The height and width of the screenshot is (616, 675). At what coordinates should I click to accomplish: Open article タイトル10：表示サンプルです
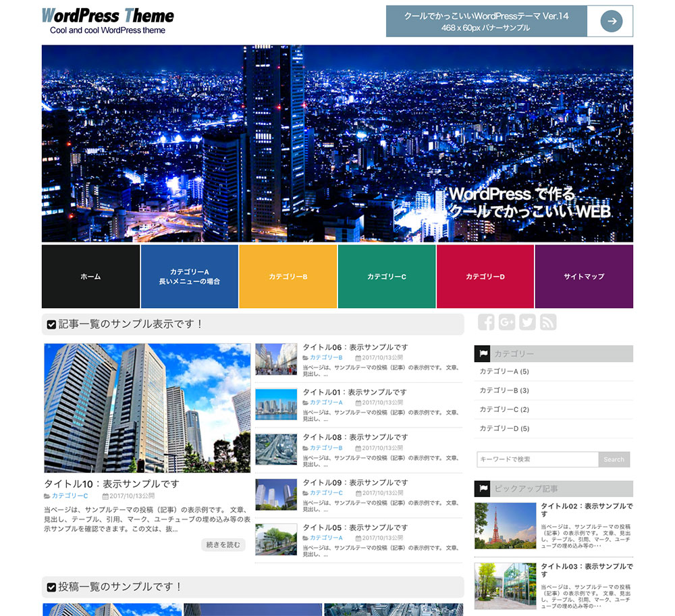click(111, 484)
